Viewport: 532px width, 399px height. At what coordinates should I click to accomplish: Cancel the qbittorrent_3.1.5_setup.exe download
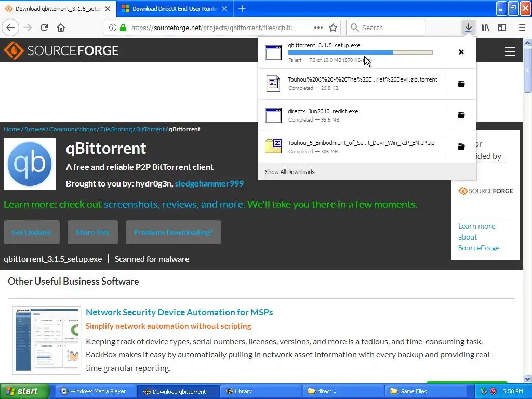click(461, 52)
